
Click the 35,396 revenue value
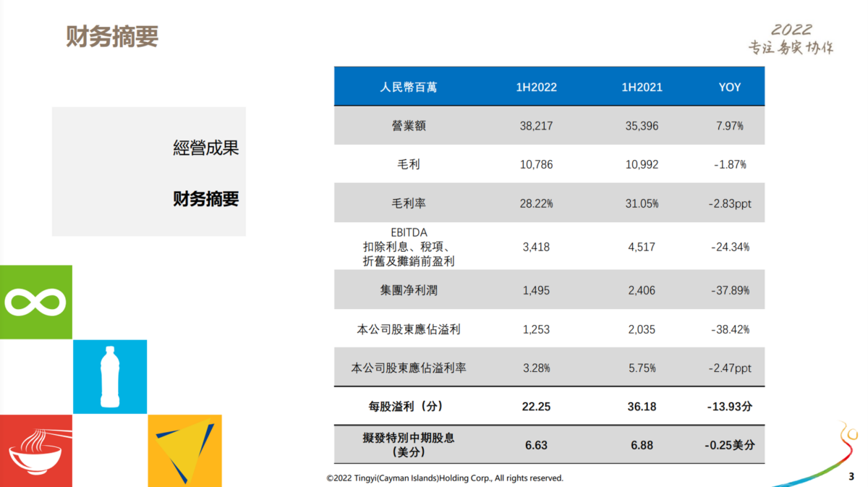coord(642,126)
